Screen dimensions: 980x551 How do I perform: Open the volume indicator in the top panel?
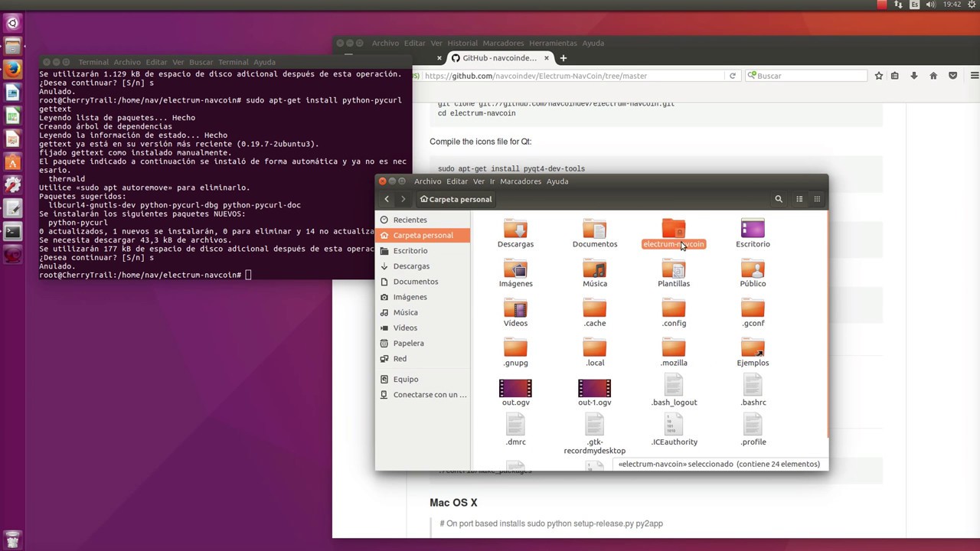(x=932, y=5)
